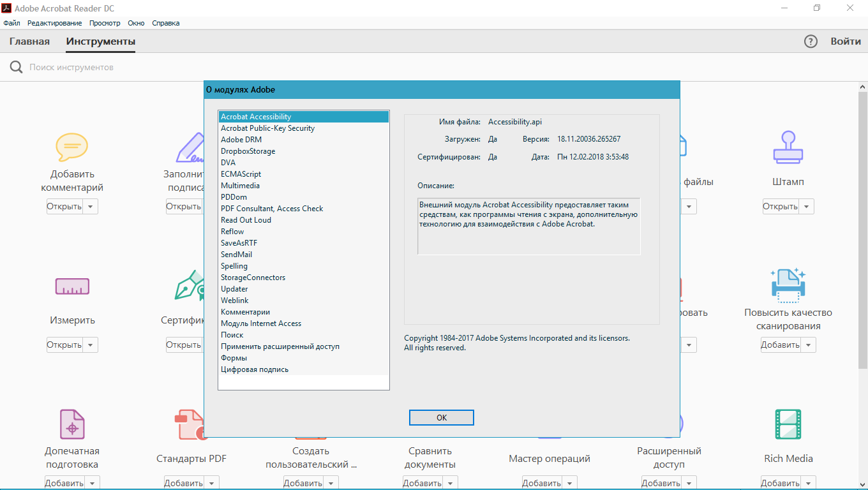
Task: Expand dropdown next to Print Production Добавить
Action: (93, 483)
